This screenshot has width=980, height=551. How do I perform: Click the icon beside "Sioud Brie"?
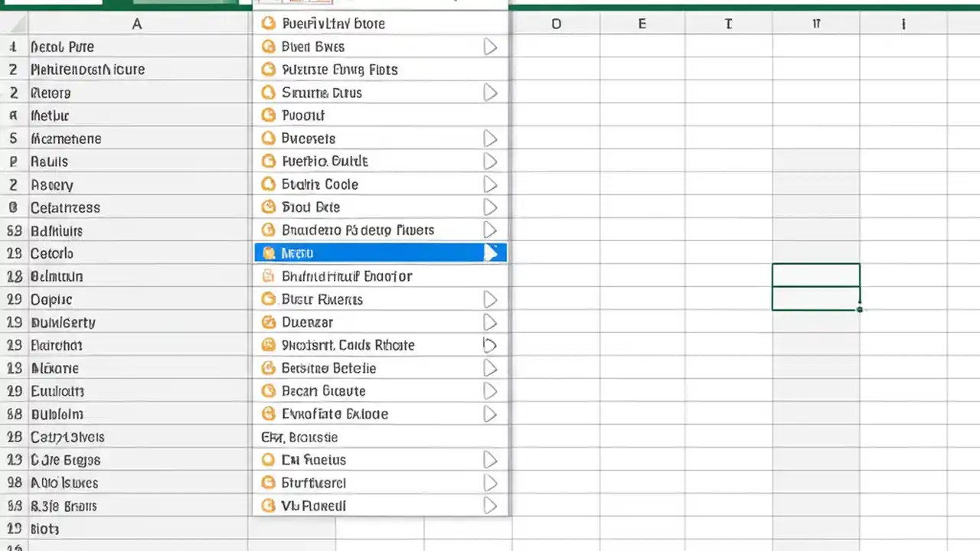point(269,207)
